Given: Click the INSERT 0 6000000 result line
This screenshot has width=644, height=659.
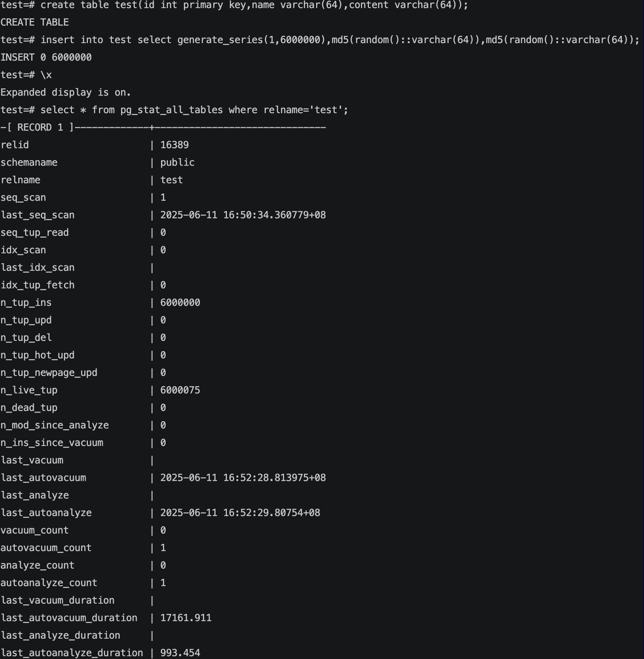Looking at the screenshot, I should (x=46, y=57).
